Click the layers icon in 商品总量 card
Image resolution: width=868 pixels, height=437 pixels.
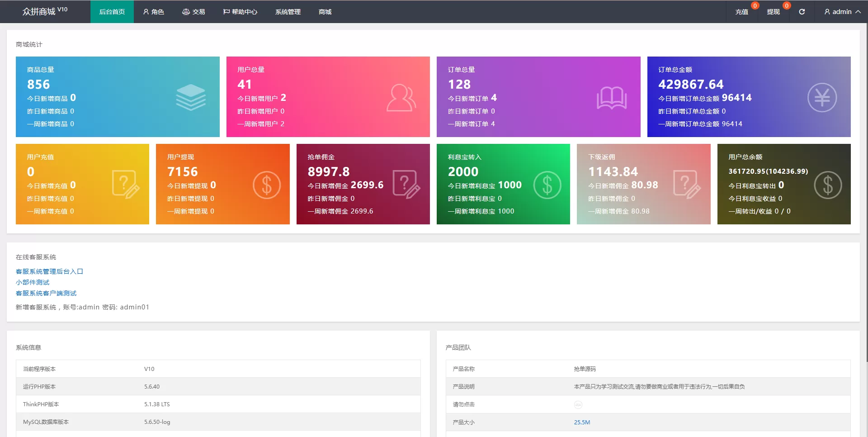coord(190,97)
